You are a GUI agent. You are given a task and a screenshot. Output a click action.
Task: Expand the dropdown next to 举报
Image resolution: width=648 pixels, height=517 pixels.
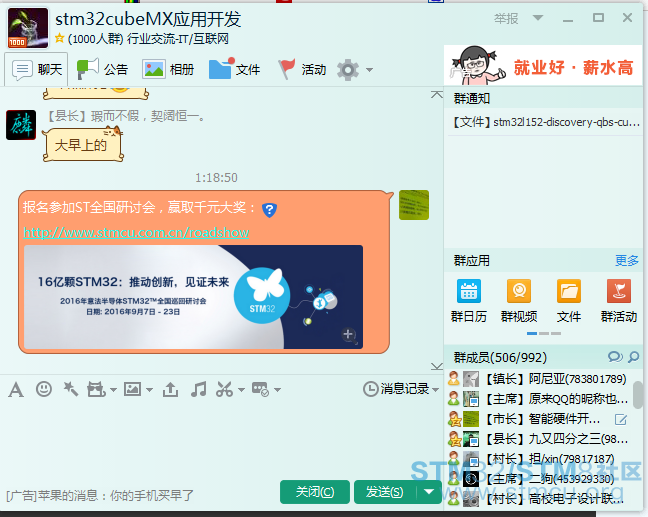tap(538, 18)
